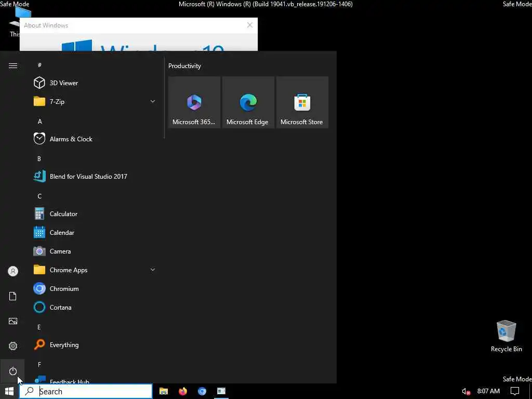Click the Microsoft 365 tile
532x399 pixels.
(x=194, y=102)
